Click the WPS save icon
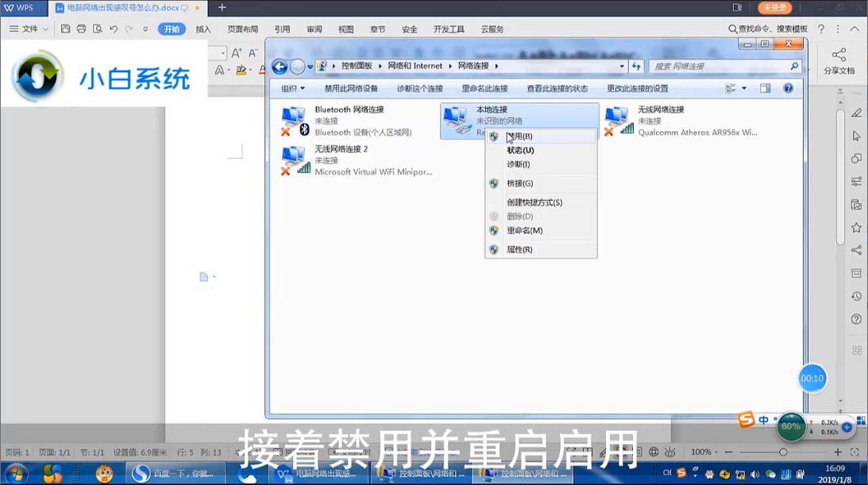This screenshot has height=485, width=868. (65, 29)
